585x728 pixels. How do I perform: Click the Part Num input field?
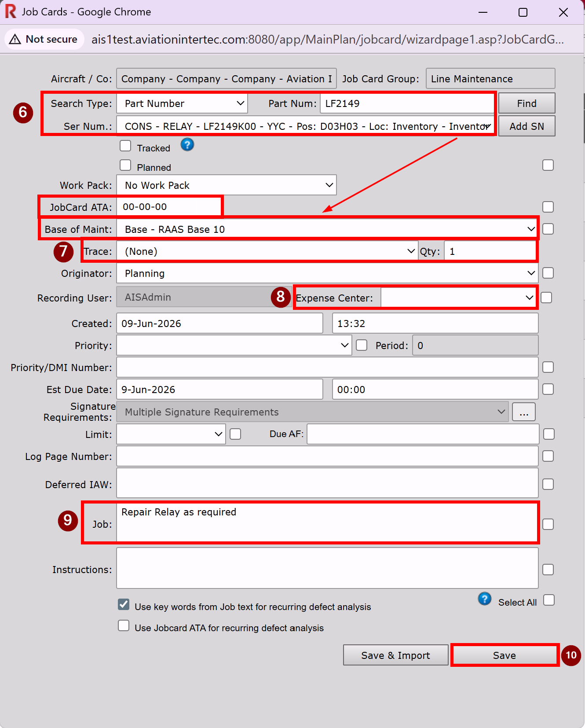tap(407, 103)
